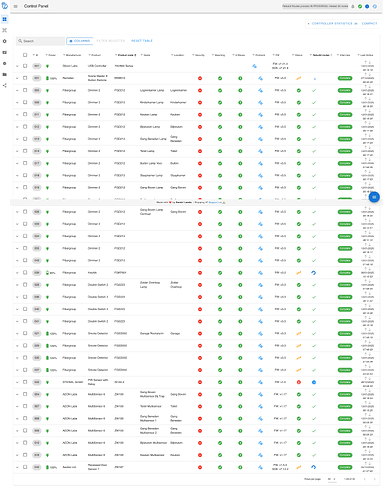The width and height of the screenshot is (383, 500).
Task: Click the rightmost blue circular top bar icon
Action: pos(375,6)
